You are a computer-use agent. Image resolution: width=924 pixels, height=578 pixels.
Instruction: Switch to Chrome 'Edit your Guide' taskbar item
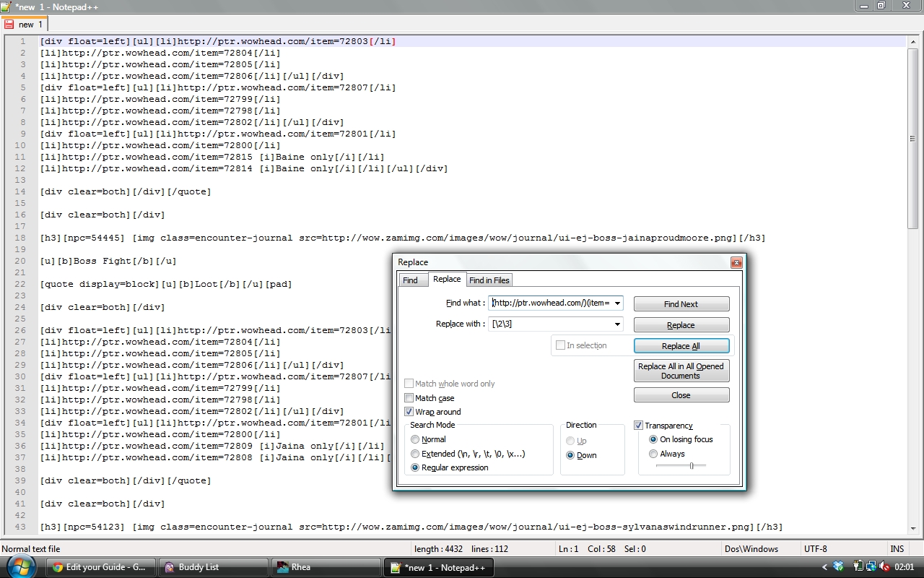pyautogui.click(x=100, y=567)
